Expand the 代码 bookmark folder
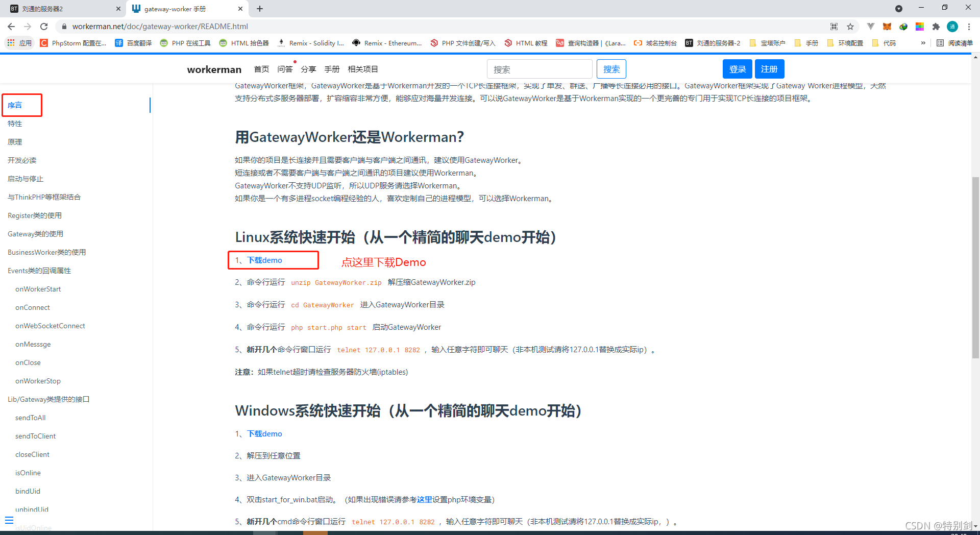 [x=884, y=43]
